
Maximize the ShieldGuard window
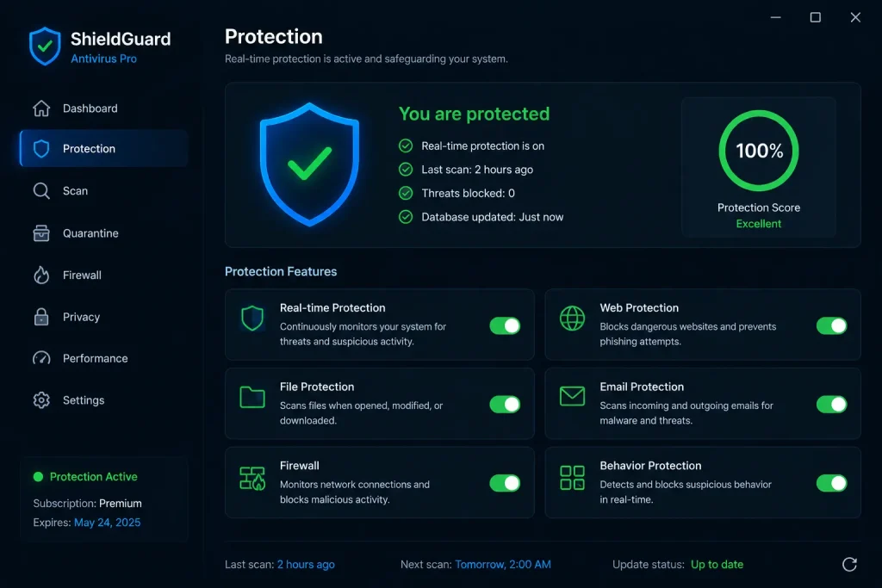point(815,17)
